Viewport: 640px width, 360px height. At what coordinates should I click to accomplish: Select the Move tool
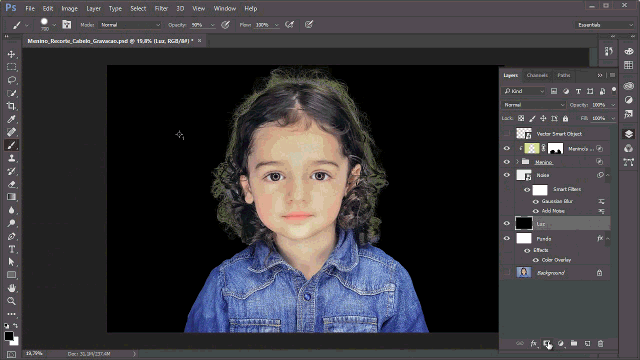(x=11, y=54)
